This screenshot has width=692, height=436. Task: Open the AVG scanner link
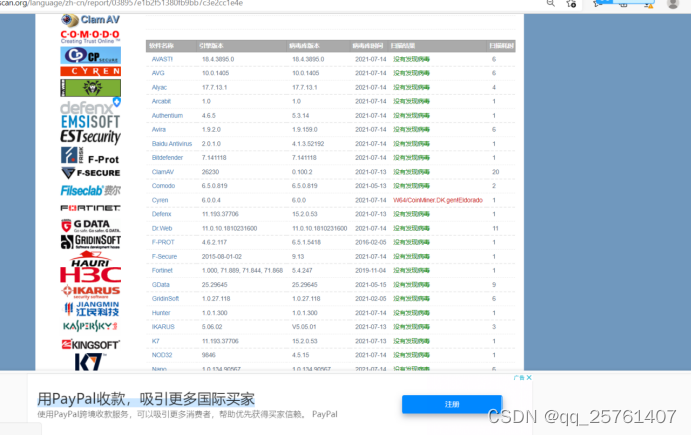158,73
